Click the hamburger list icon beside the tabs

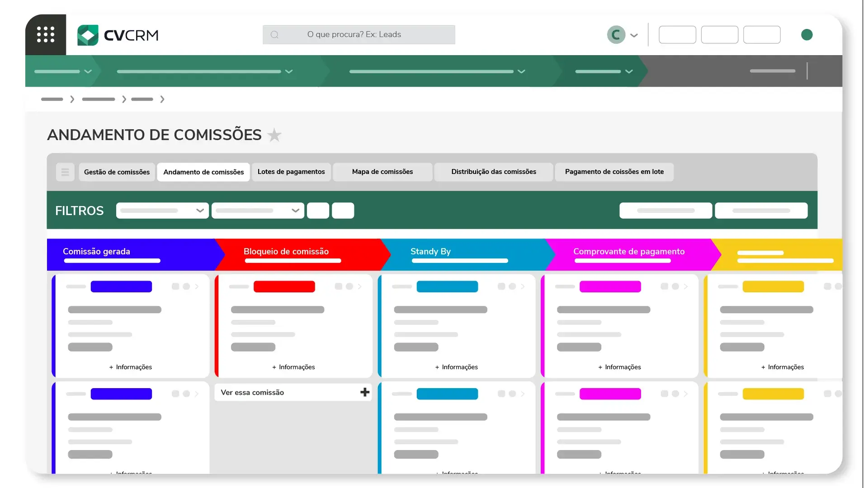pyautogui.click(x=65, y=172)
